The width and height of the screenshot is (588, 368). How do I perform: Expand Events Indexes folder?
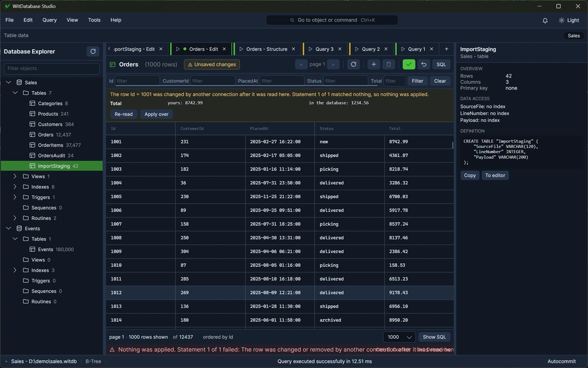[15, 270]
